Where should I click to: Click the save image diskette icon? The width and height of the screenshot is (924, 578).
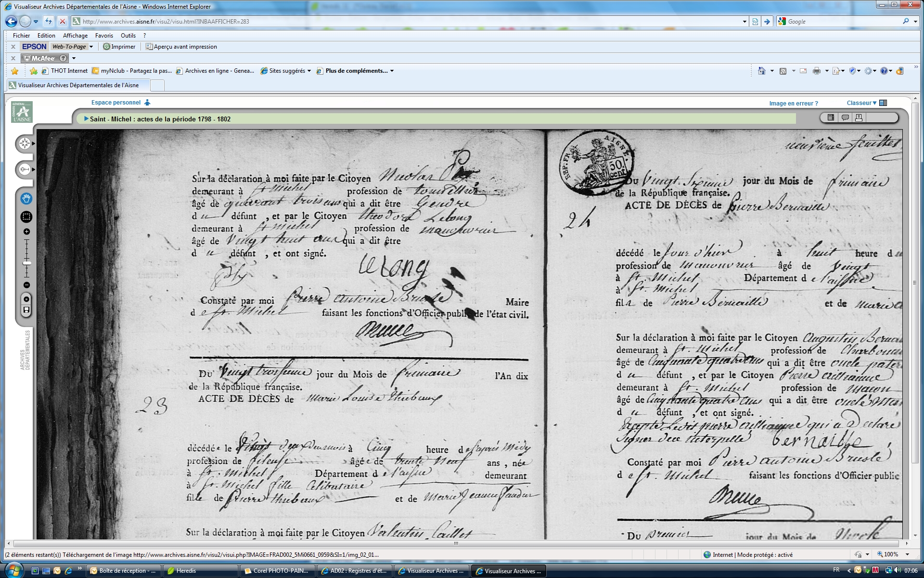coord(26,310)
